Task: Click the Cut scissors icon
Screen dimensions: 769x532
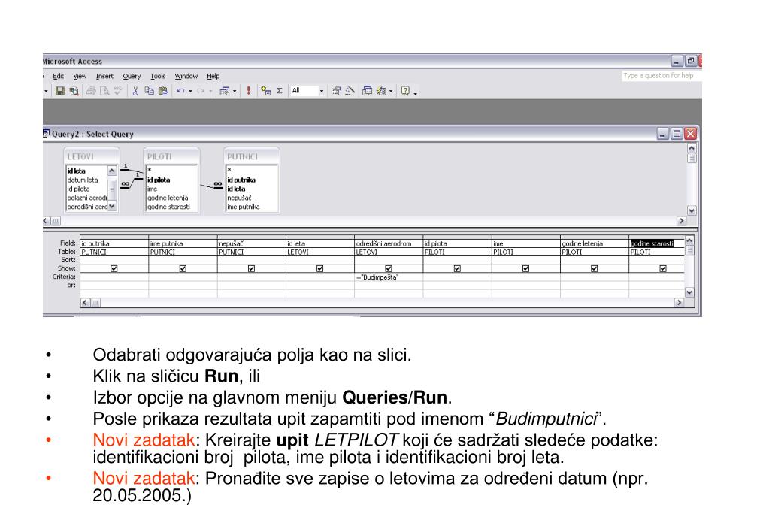Action: pos(135,91)
